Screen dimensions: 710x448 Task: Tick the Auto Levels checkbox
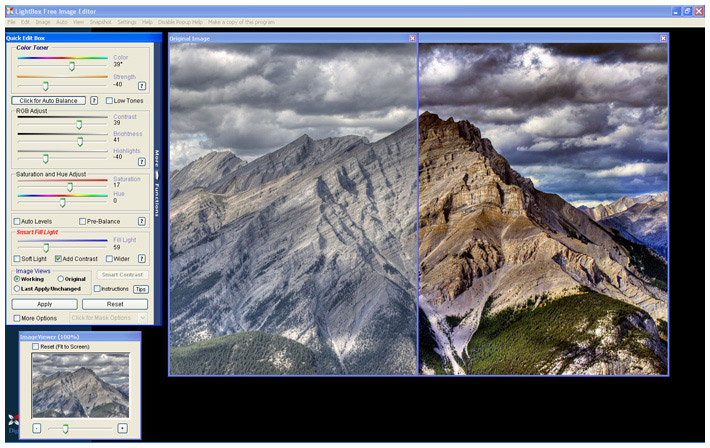tap(17, 221)
